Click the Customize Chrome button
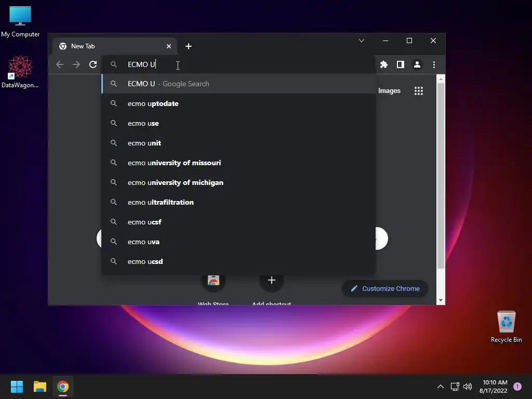Screen dimensions: 532x399 coord(385,289)
